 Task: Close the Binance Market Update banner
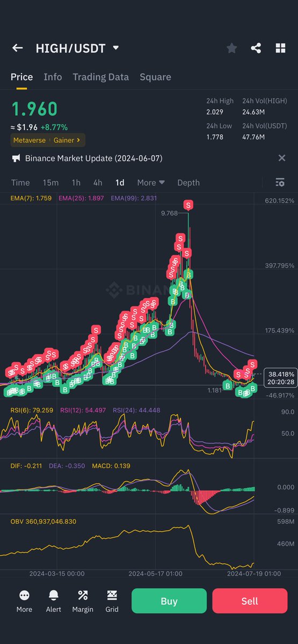281,158
